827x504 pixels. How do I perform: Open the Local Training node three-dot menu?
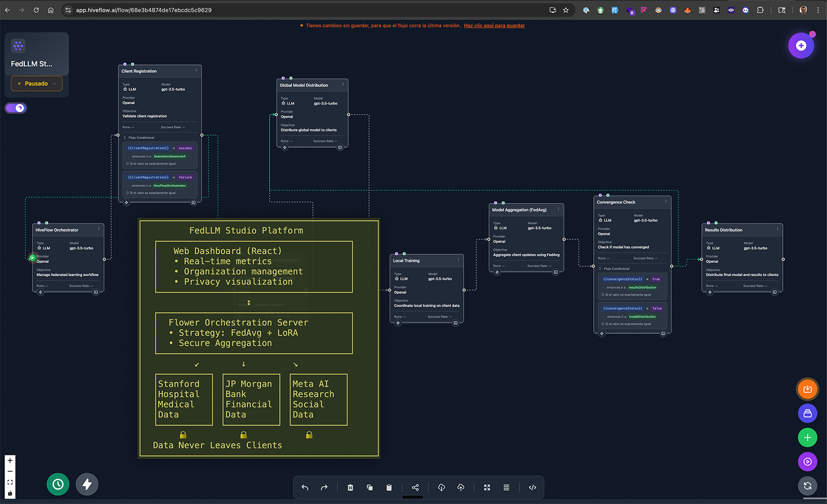pos(458,260)
